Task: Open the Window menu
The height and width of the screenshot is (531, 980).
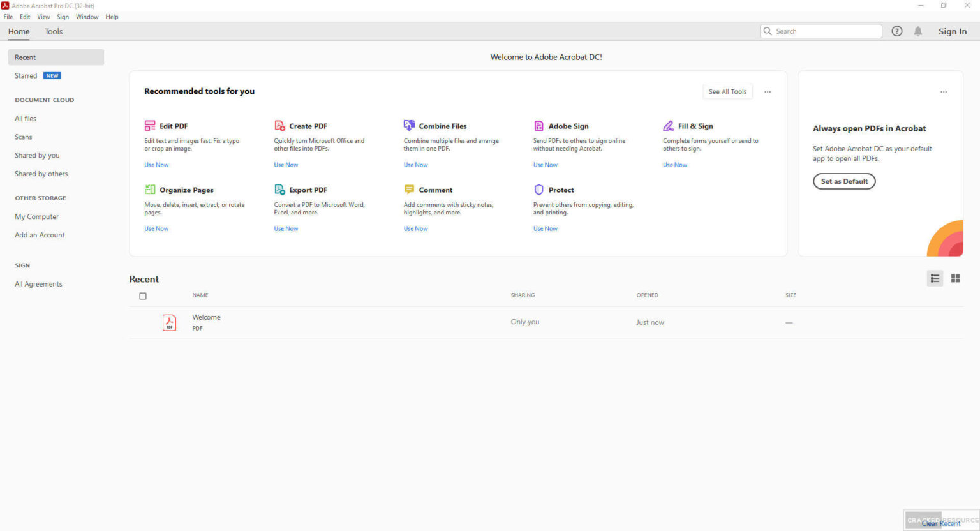Action: [87, 17]
